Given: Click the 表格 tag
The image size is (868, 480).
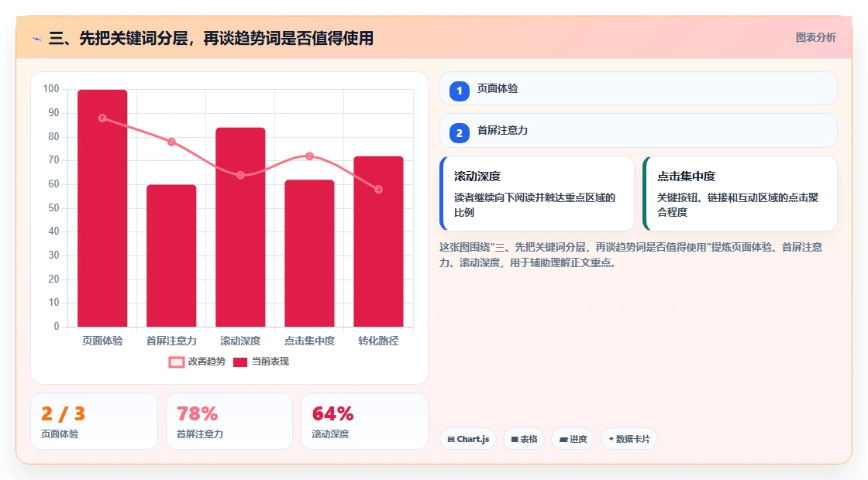Looking at the screenshot, I should pyautogui.click(x=524, y=439).
